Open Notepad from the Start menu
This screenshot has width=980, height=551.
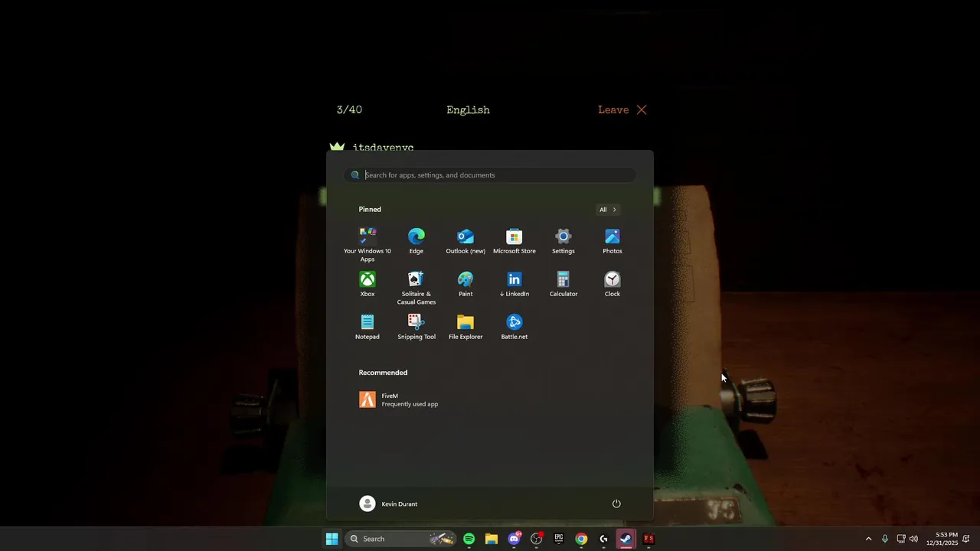[x=367, y=327]
